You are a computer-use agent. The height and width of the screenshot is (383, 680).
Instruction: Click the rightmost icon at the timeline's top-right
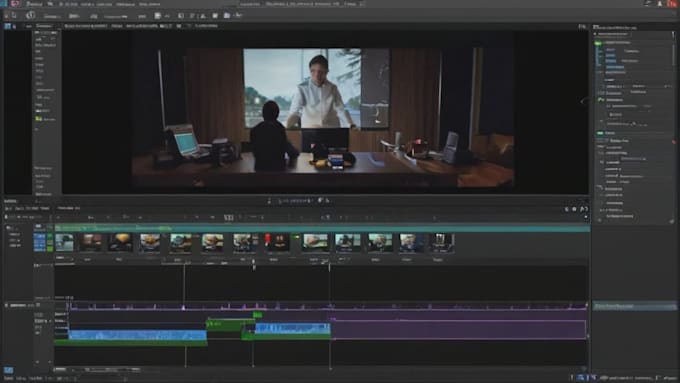click(584, 209)
